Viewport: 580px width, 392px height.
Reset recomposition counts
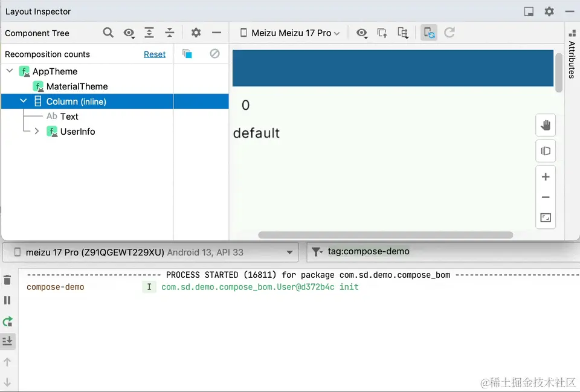[155, 54]
